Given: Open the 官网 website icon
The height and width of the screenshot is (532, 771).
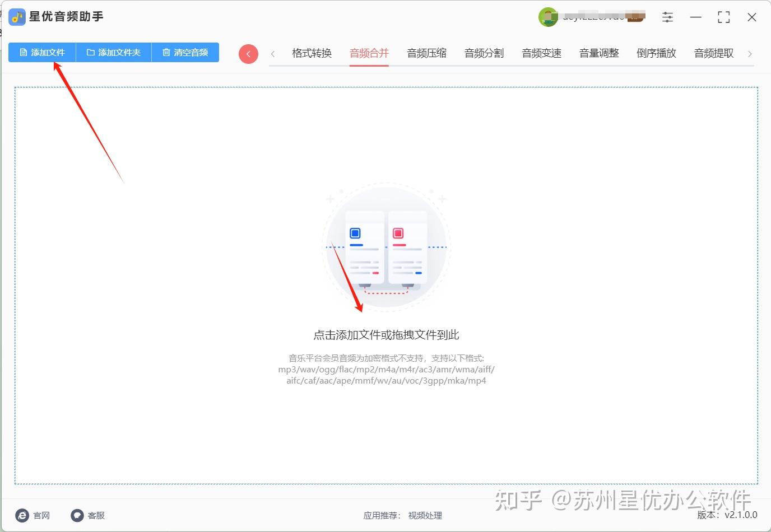Looking at the screenshot, I should 22,515.
